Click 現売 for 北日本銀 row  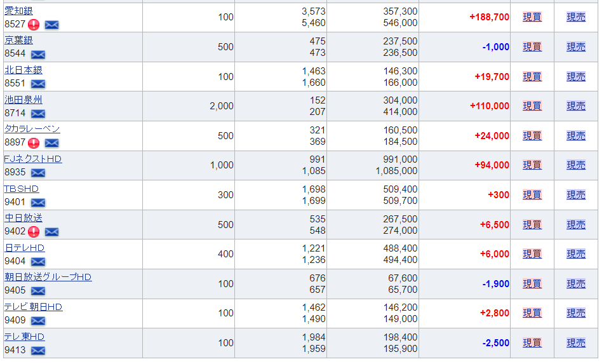[576, 77]
